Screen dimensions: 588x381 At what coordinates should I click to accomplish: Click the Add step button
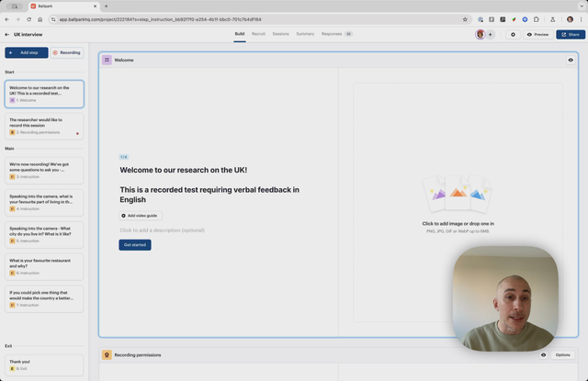pyautogui.click(x=27, y=53)
